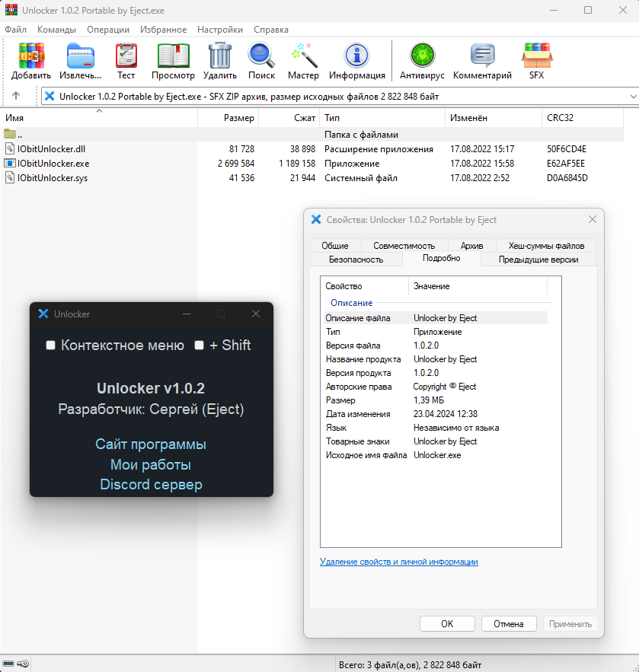This screenshot has height=672, width=639.
Task: Open the Discord сервер link
Action: (151, 484)
